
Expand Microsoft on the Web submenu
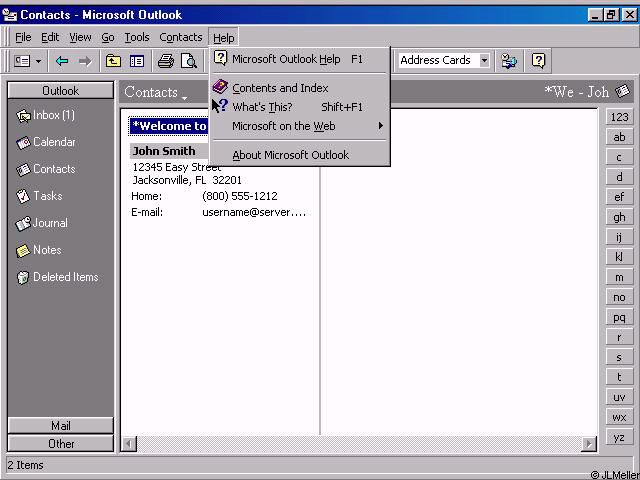click(299, 126)
